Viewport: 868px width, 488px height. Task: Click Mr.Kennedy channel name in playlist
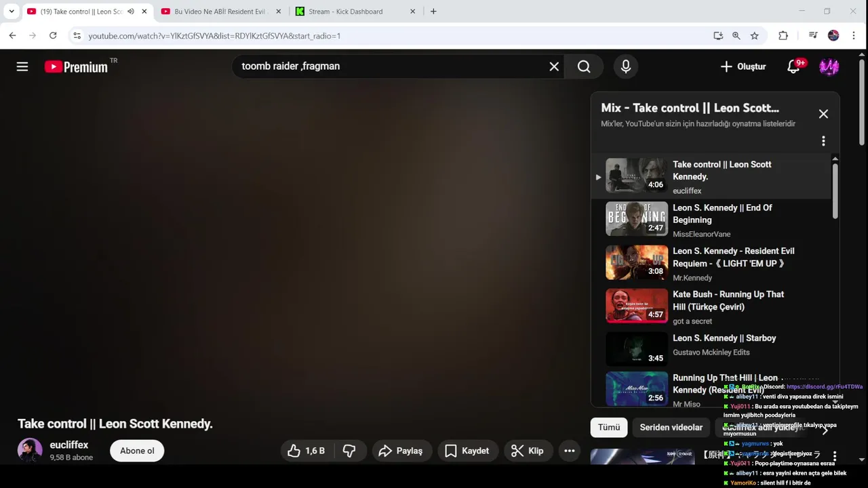[692, 278]
